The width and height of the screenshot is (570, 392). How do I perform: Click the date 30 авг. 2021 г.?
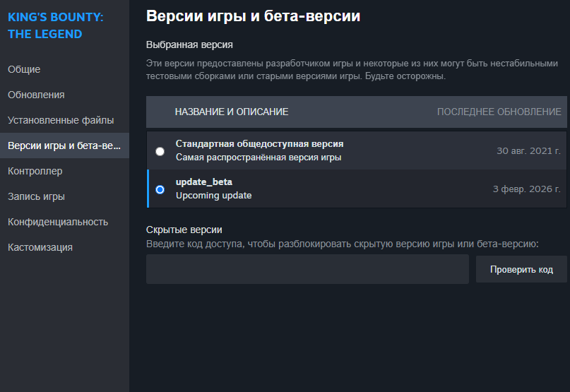[528, 151]
